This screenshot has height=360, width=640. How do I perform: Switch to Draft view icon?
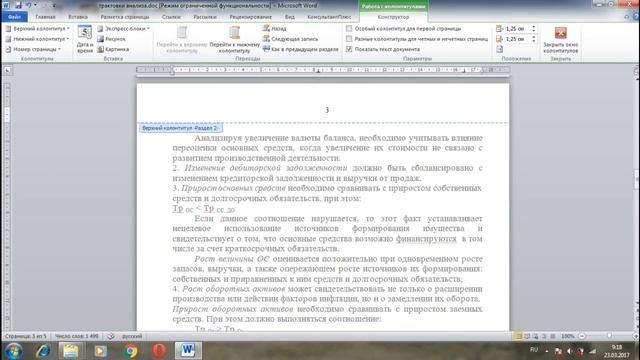553,336
